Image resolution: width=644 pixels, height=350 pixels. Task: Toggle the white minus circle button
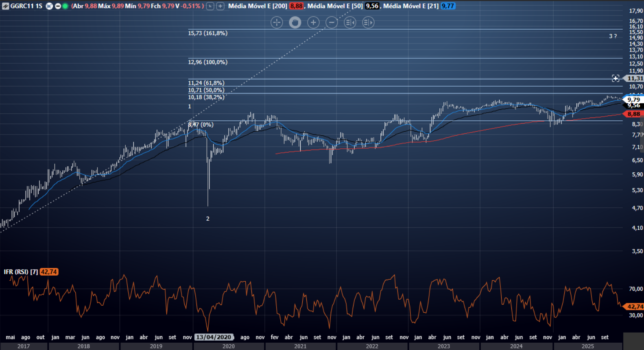point(58,6)
